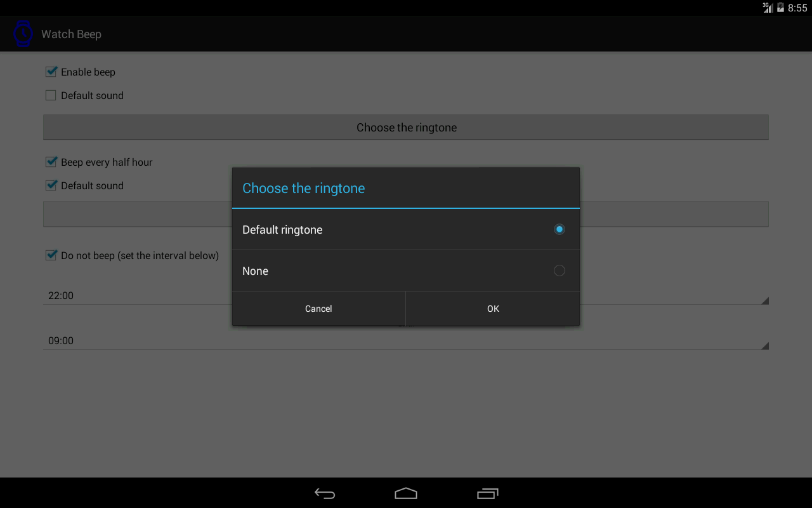Screen dimensions: 812x508
Task: Cancel the ringtone dialog
Action: click(x=318, y=309)
